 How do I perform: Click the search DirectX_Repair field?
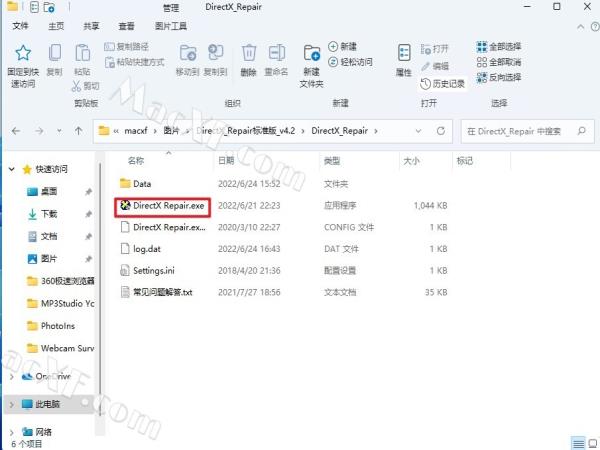(x=527, y=131)
